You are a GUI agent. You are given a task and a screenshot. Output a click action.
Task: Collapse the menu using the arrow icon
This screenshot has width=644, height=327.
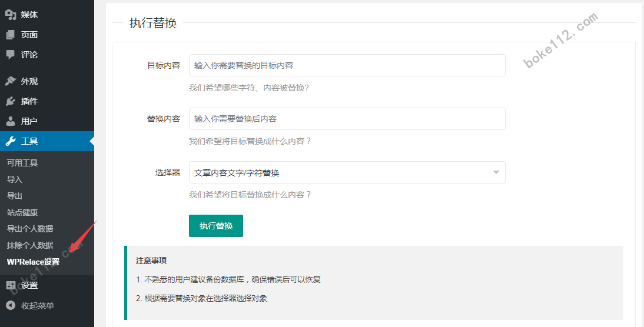11,306
